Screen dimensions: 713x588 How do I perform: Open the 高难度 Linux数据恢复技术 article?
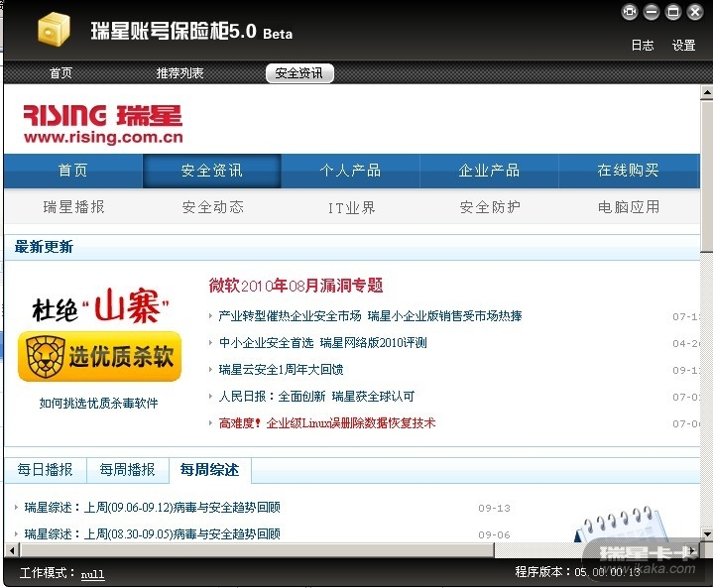(x=327, y=423)
